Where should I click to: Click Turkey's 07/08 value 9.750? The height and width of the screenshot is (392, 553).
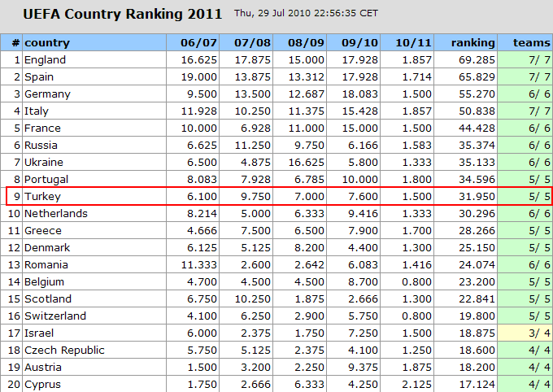pyautogui.click(x=255, y=197)
